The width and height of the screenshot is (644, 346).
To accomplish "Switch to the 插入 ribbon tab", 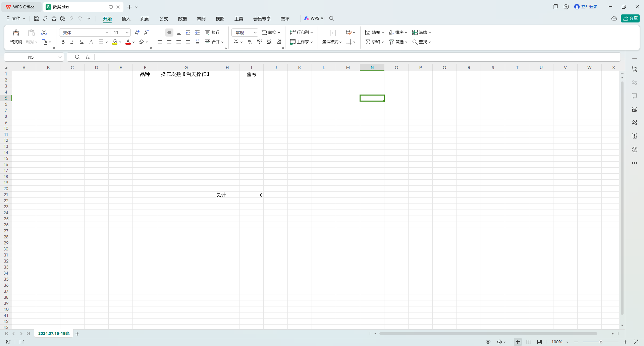I will pos(126,19).
